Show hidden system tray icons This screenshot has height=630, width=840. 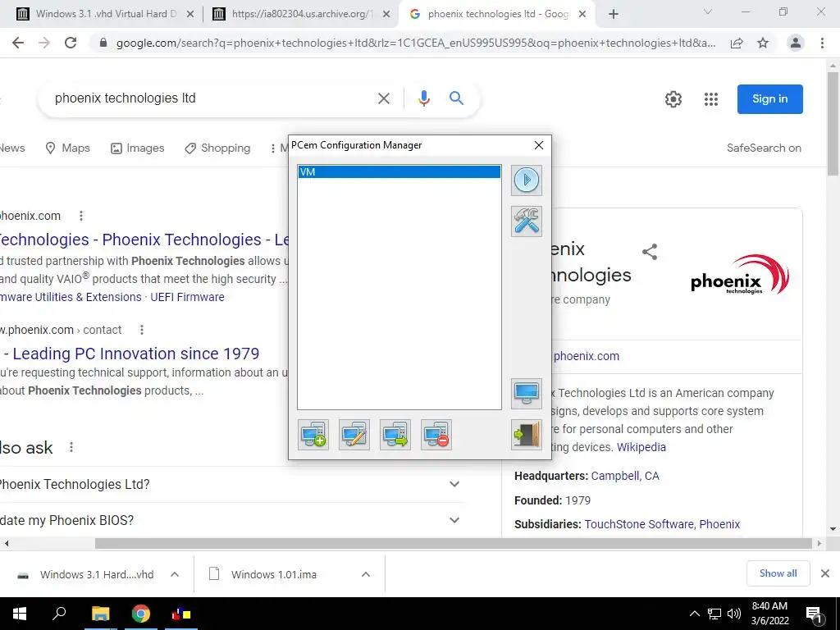pos(694,614)
